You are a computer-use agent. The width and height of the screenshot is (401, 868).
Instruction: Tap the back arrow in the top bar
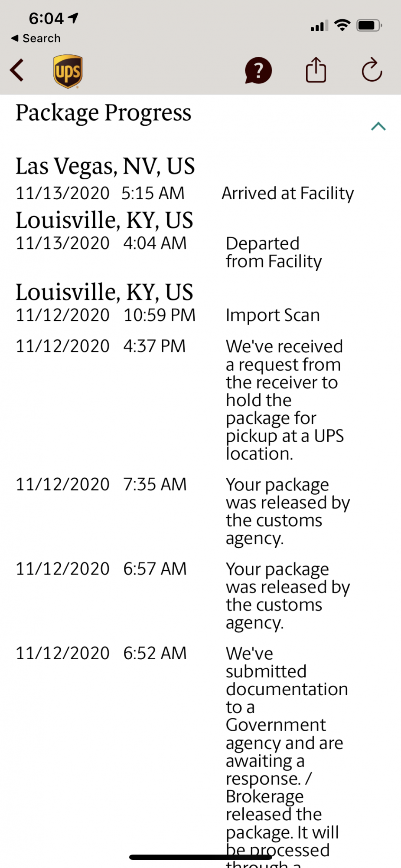click(17, 70)
